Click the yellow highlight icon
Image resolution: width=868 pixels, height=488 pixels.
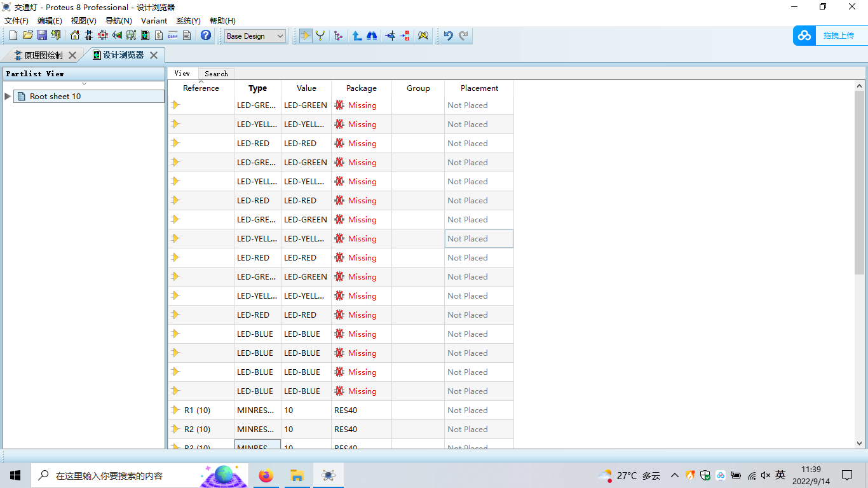[423, 36]
